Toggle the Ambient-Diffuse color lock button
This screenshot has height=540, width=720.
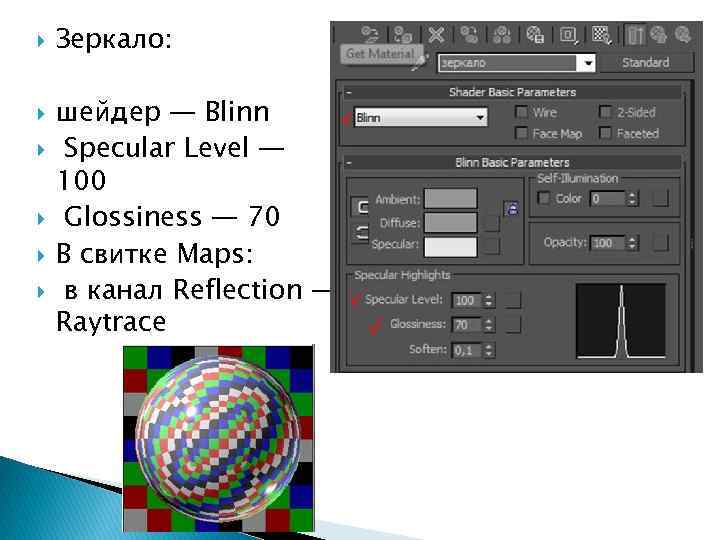[361, 207]
